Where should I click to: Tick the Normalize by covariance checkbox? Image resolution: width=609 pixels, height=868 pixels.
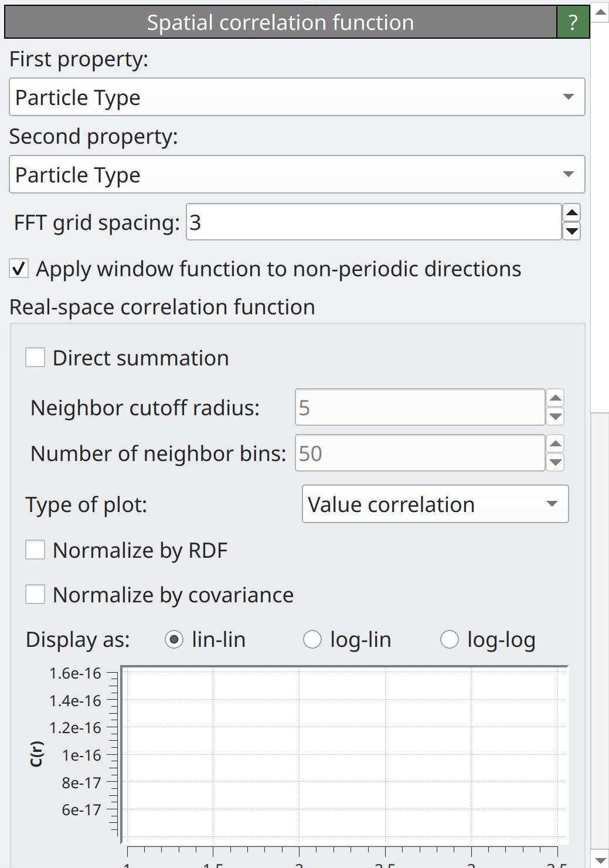(35, 595)
